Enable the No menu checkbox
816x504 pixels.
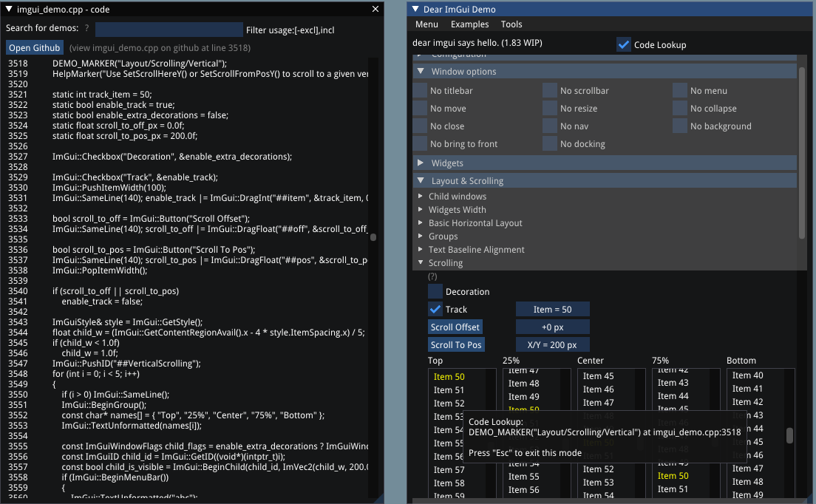680,90
